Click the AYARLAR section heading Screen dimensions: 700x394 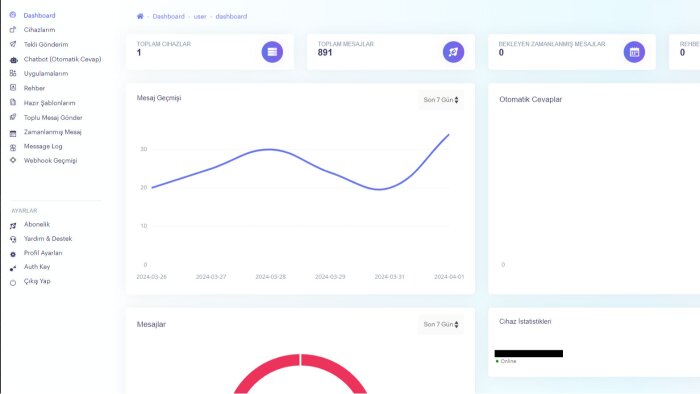(x=24, y=211)
